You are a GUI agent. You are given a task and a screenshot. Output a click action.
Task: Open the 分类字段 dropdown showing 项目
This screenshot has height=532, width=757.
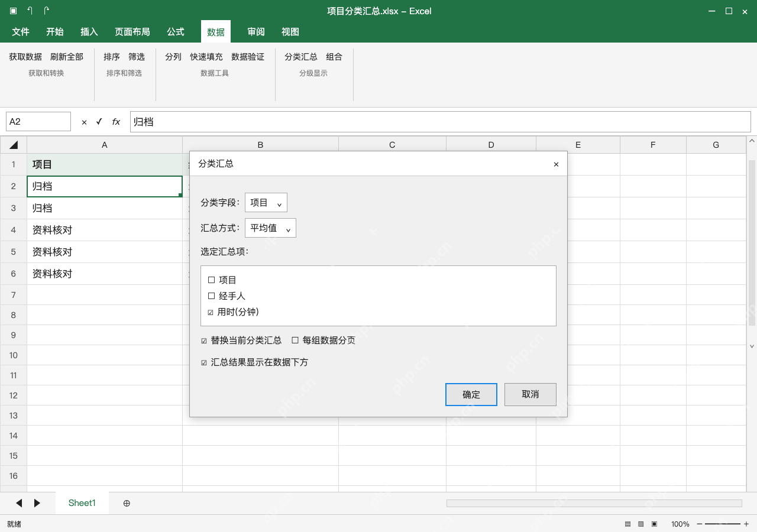point(266,202)
